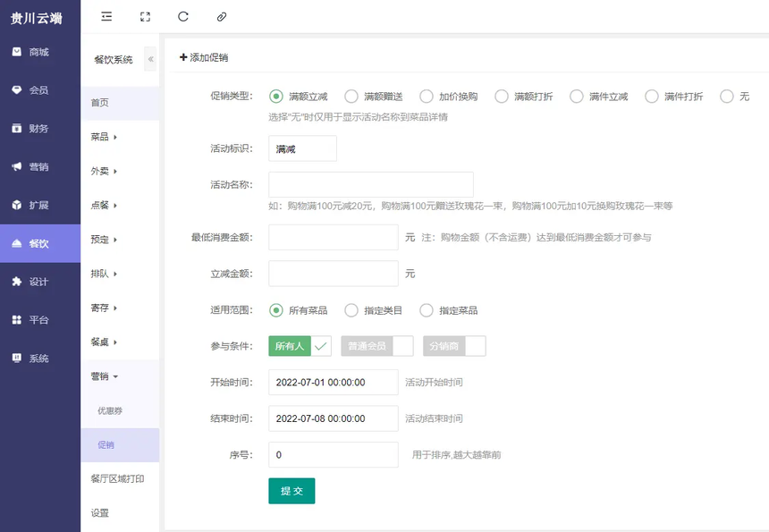Expand the 外卖 submenu
This screenshot has height=532, width=769.
[120, 171]
